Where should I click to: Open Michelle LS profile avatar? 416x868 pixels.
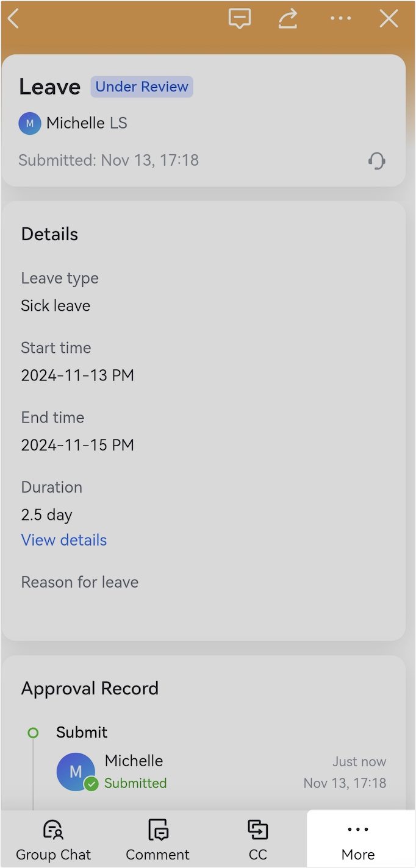point(29,123)
